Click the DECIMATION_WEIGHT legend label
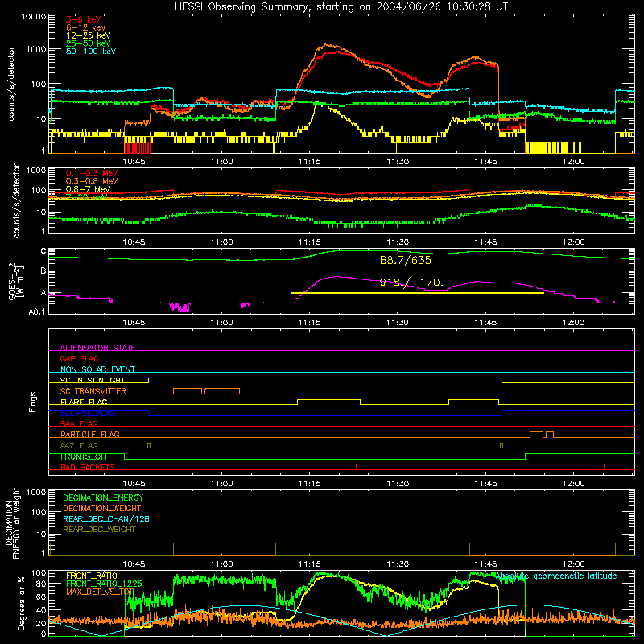The image size is (644, 644). click(x=102, y=508)
